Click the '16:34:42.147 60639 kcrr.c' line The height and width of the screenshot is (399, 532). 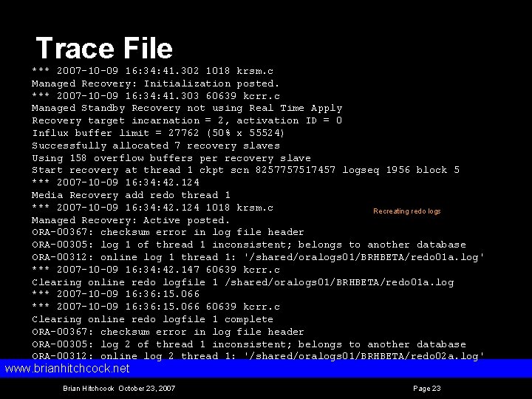156,270
